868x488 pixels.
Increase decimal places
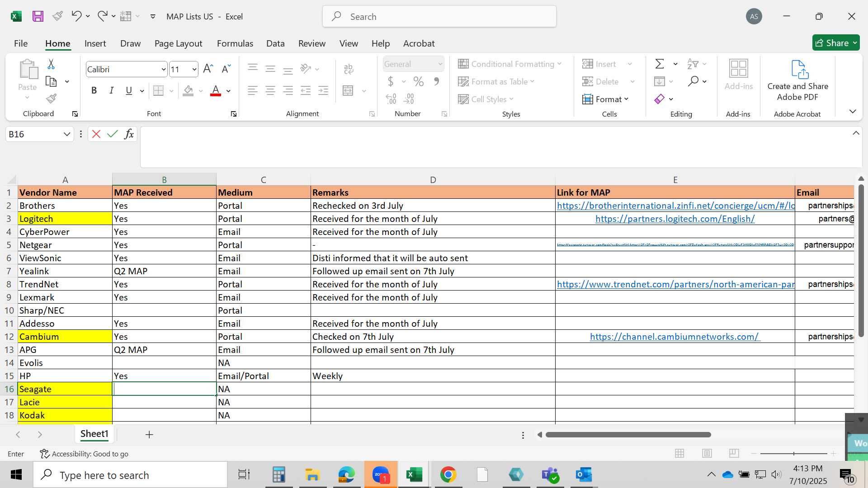click(391, 99)
